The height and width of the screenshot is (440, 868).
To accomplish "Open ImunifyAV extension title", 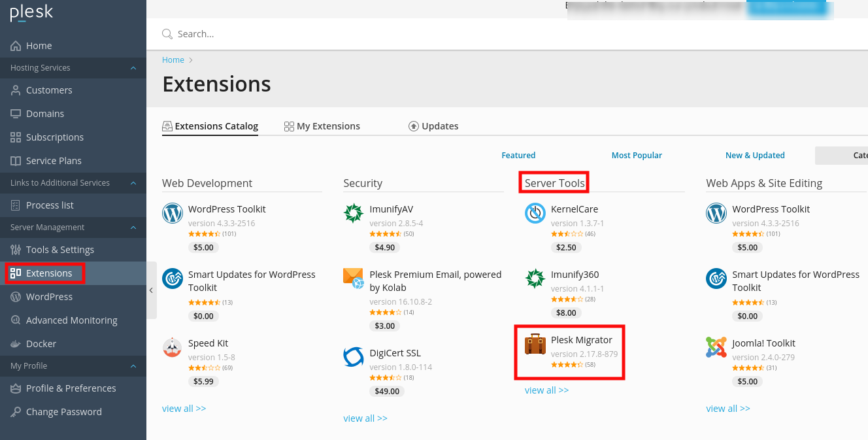I will point(391,209).
